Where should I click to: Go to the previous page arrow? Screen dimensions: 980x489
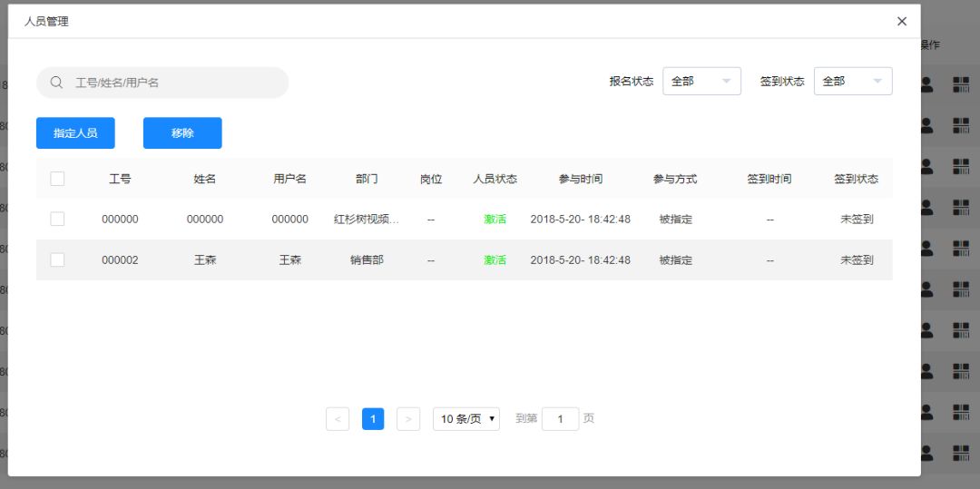click(x=338, y=419)
